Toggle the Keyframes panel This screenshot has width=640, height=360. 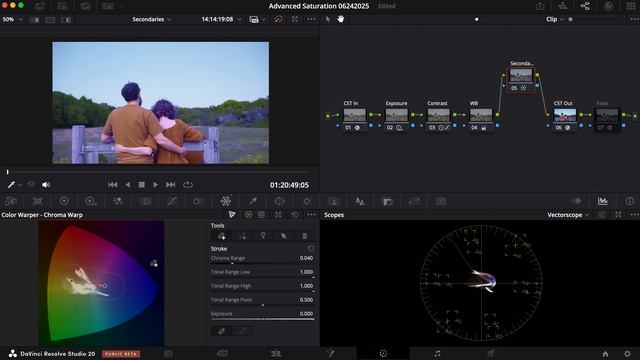[x=576, y=201]
